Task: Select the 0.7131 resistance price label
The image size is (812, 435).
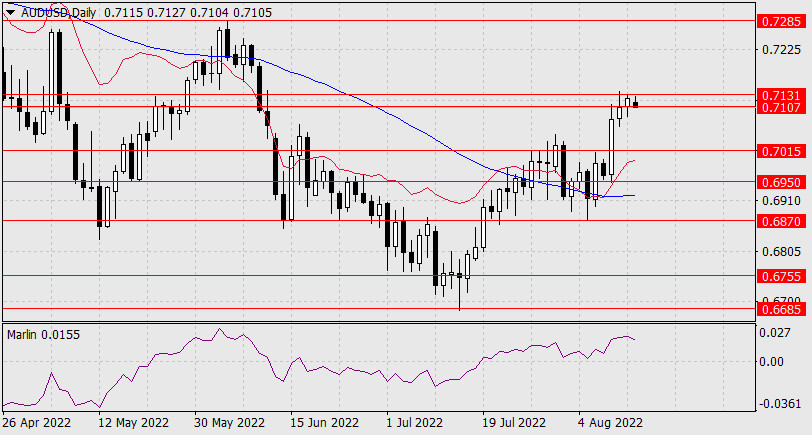Action: click(779, 95)
